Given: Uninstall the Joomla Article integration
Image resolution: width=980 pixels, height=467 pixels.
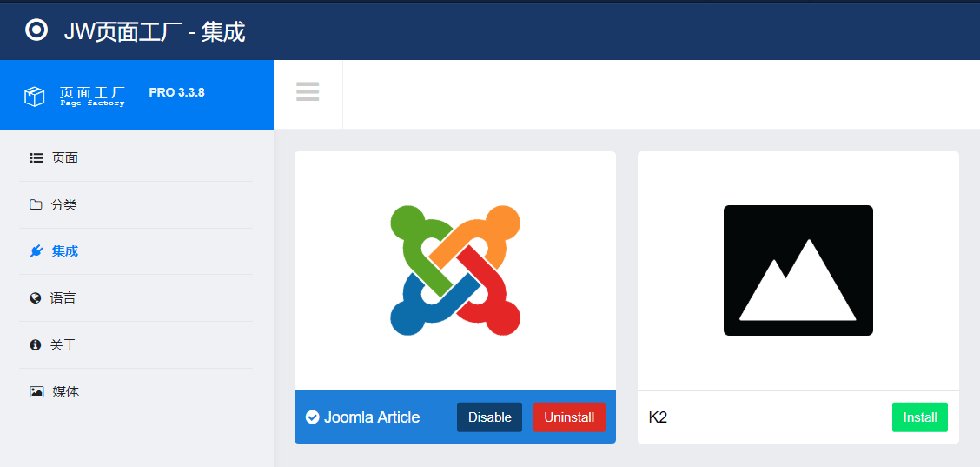Looking at the screenshot, I should click(569, 417).
